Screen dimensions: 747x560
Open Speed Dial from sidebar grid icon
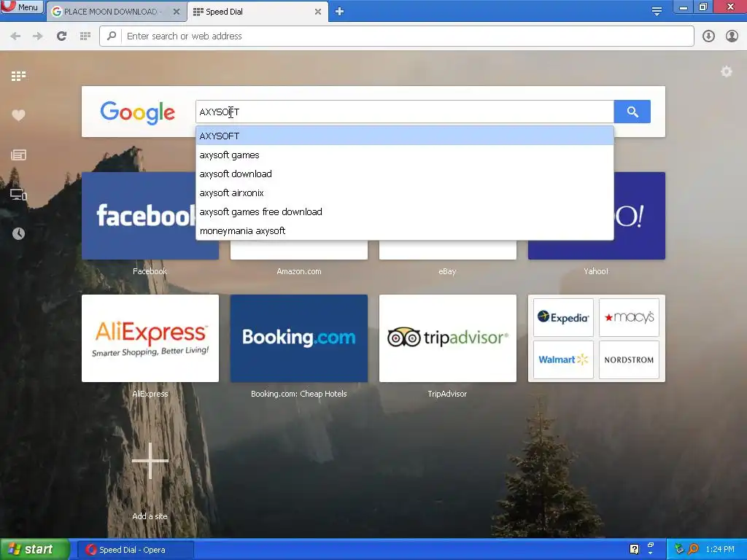click(x=18, y=76)
